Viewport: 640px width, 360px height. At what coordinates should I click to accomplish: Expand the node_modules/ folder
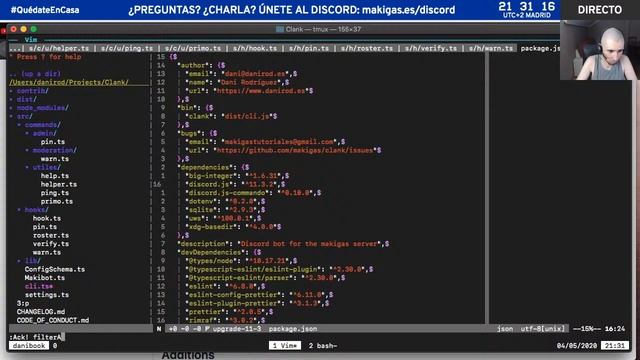(x=42, y=108)
